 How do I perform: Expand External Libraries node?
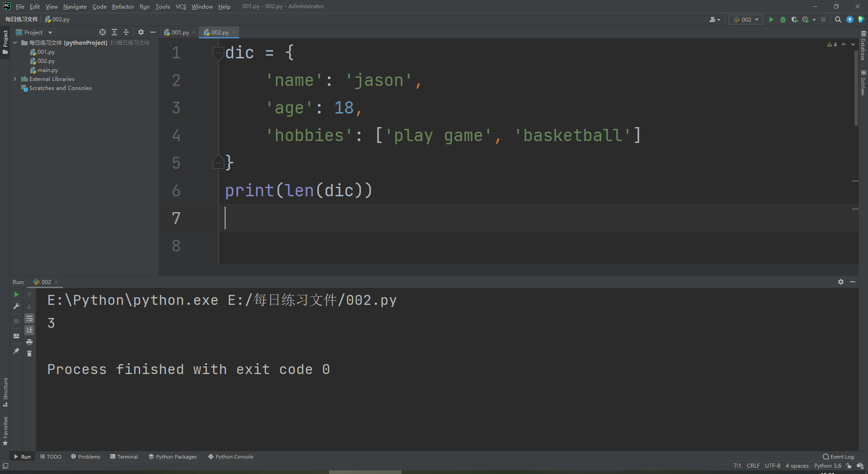pos(15,79)
